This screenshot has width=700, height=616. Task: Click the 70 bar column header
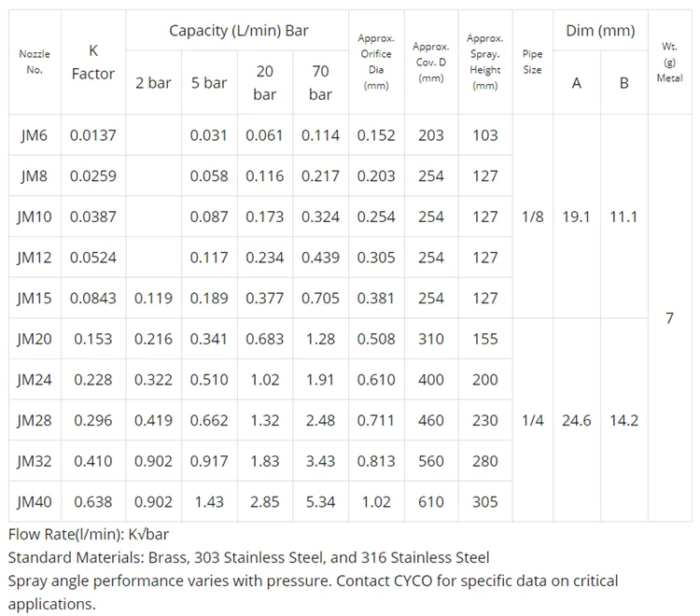[320, 82]
